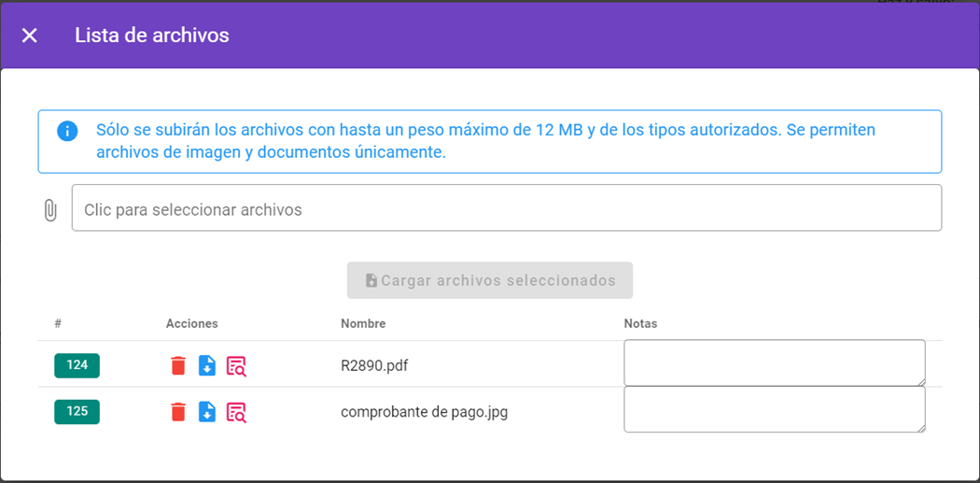
Task: Delete comprobante de pago.jpg
Action: 178,412
